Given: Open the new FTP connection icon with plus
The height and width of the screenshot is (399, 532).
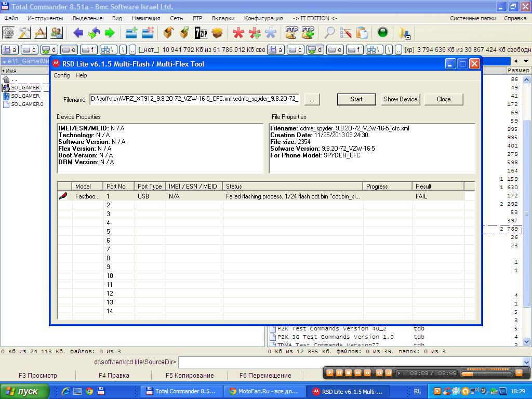Looking at the screenshot, I should pyautogui.click(x=308, y=33).
